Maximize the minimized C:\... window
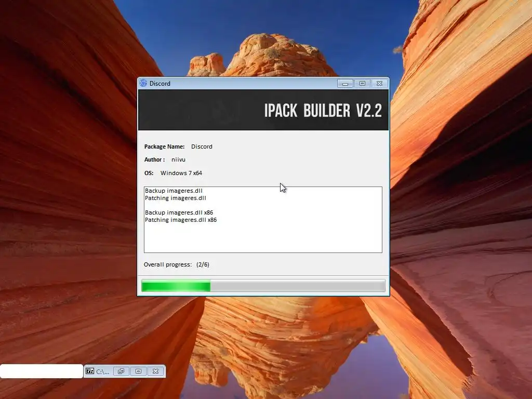The image size is (532, 399). point(138,371)
